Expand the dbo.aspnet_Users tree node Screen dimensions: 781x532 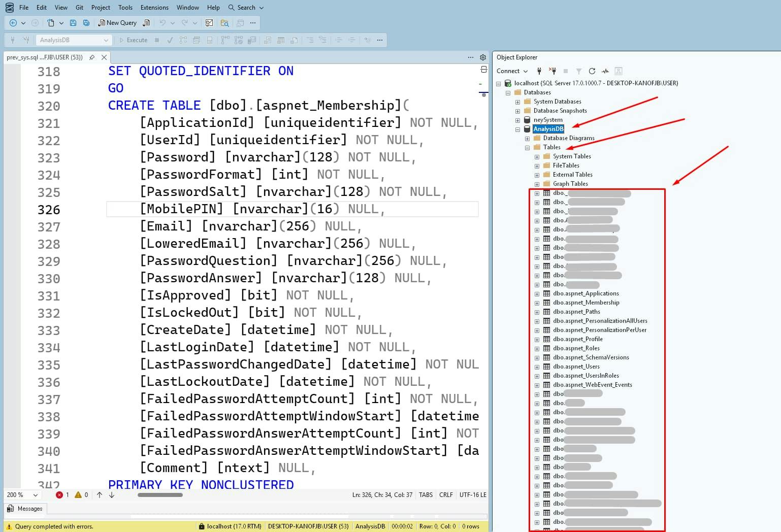pos(537,366)
